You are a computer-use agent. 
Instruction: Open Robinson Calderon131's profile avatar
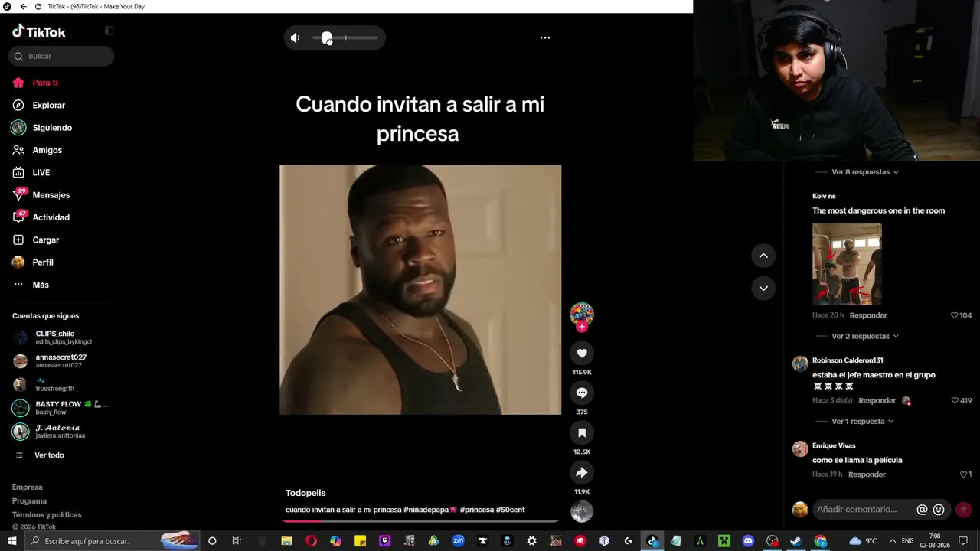(x=800, y=364)
